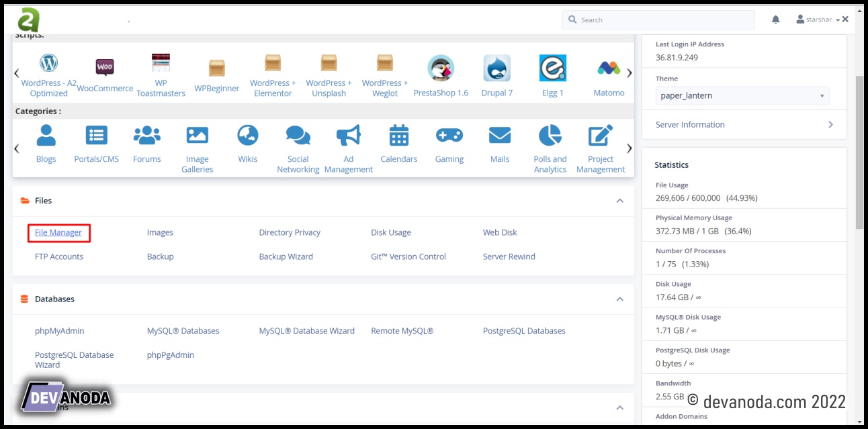Click the page vertical scrollbar
Image resolution: width=868 pixels, height=429 pixels.
click(x=859, y=152)
